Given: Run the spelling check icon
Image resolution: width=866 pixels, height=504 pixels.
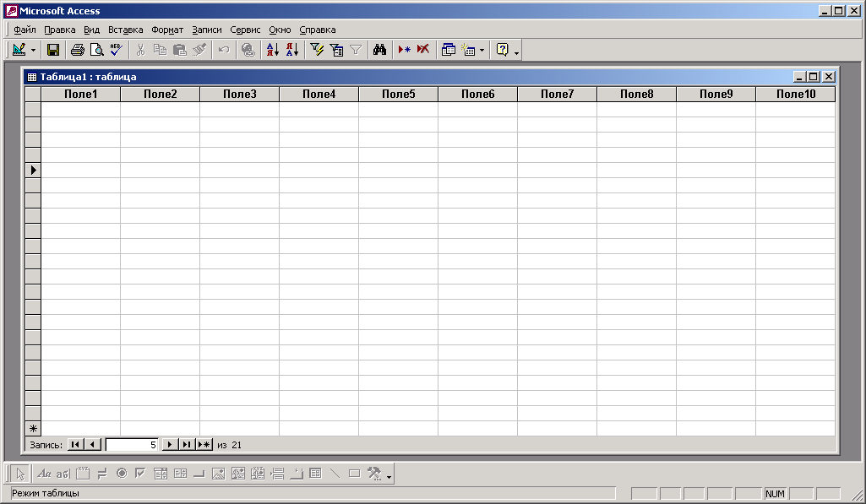Looking at the screenshot, I should pos(116,50).
